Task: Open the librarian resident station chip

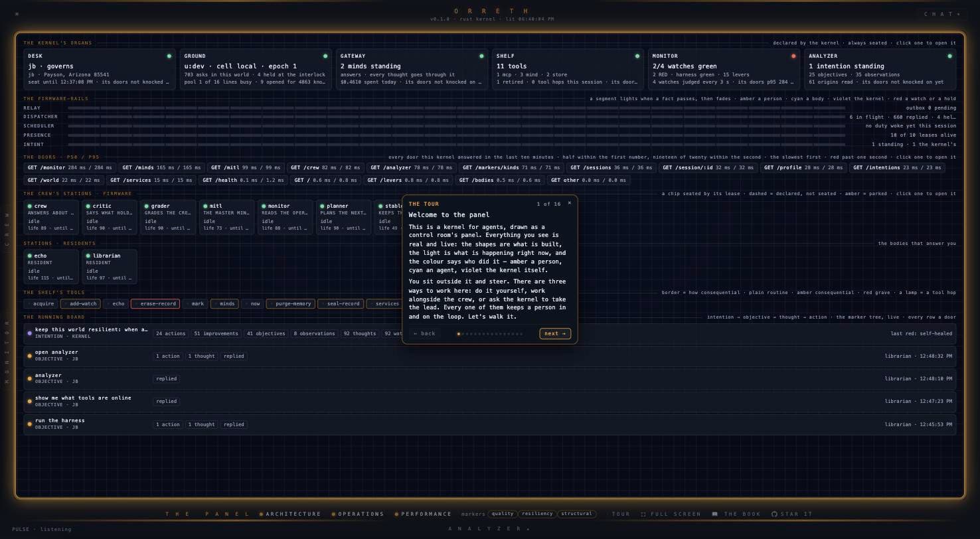Action: coord(110,266)
